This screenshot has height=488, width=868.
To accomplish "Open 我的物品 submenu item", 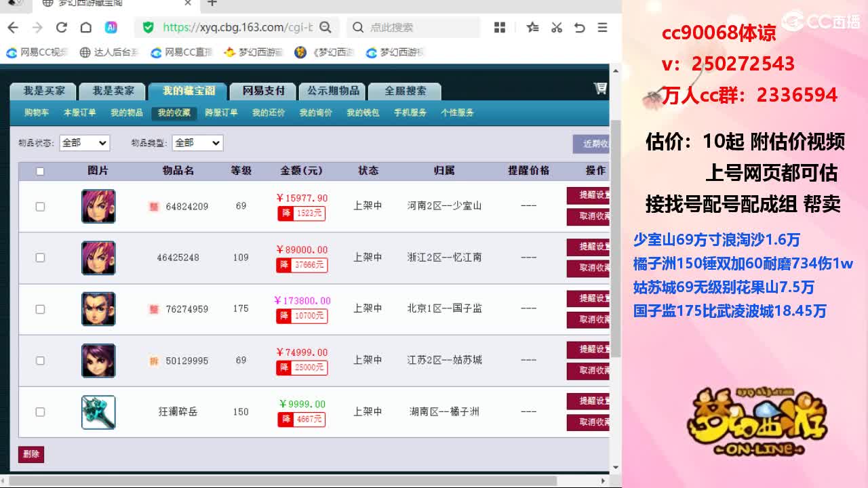I will click(x=127, y=113).
